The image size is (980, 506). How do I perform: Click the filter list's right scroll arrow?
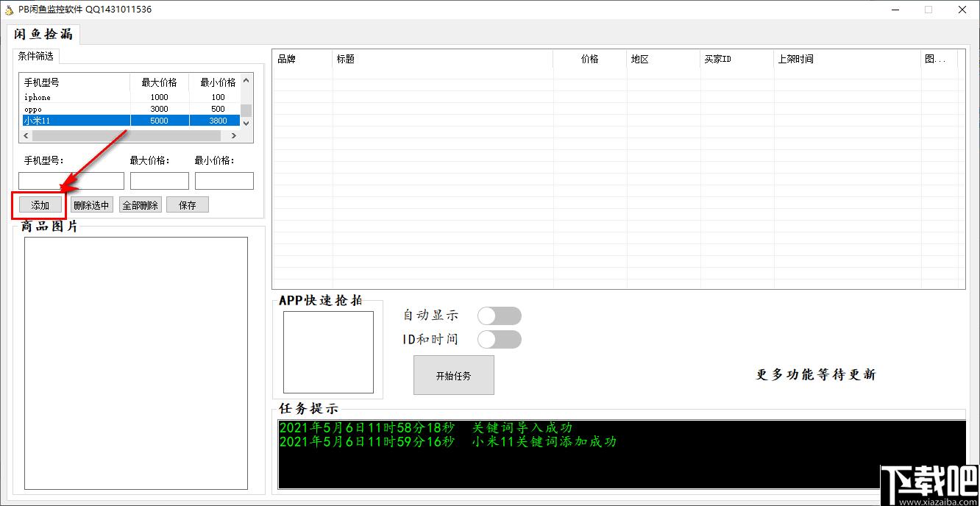coord(235,136)
